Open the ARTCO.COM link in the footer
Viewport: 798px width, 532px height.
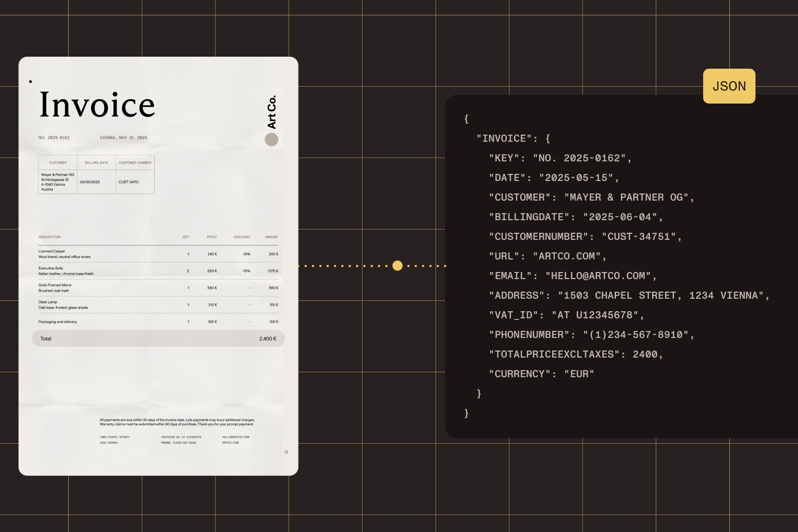230,443
